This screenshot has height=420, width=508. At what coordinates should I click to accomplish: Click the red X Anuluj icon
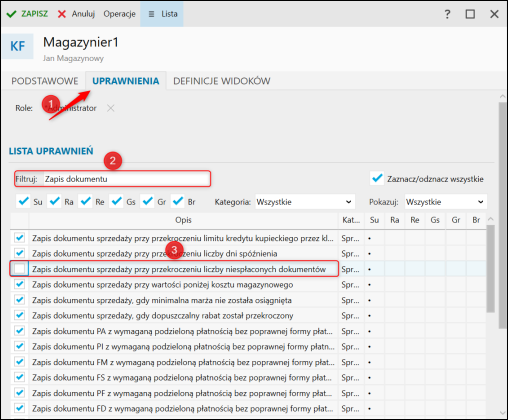(x=62, y=14)
